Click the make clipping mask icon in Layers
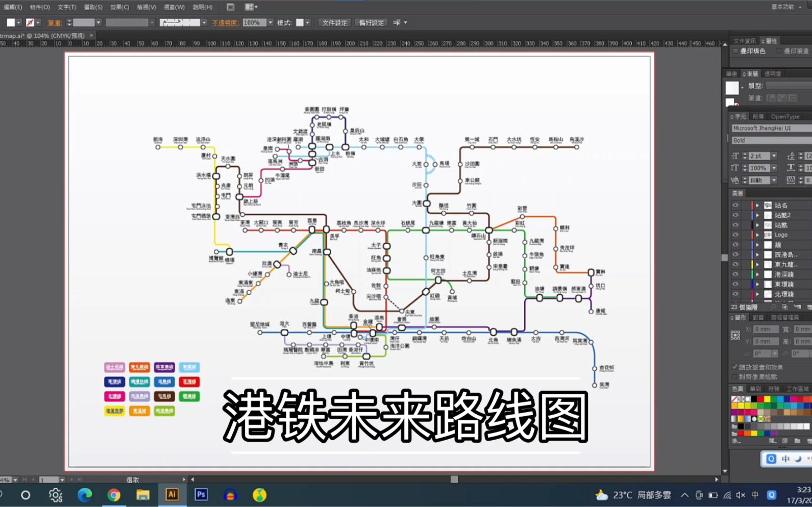Screen dimensions: 812x507 785,307
